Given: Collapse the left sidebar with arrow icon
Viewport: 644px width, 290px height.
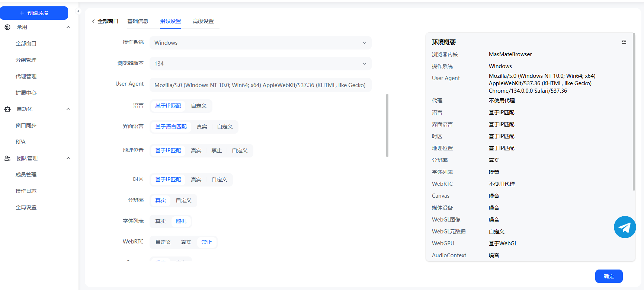Looking at the screenshot, I should click(78, 11).
